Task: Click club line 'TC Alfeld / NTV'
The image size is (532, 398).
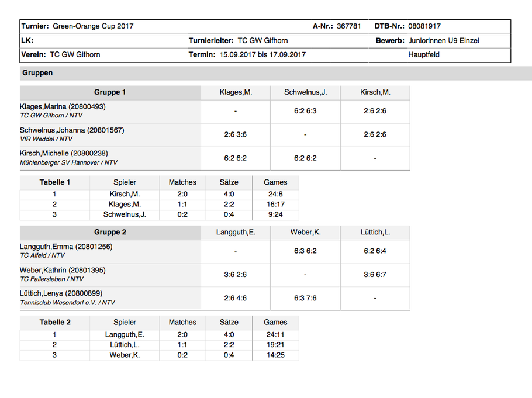Action: pos(42,255)
